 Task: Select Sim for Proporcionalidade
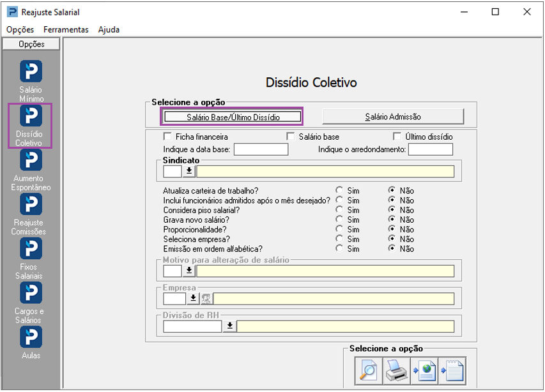[339, 229]
